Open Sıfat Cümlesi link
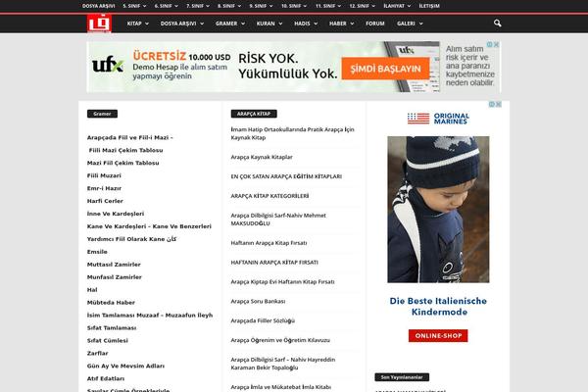 point(108,341)
